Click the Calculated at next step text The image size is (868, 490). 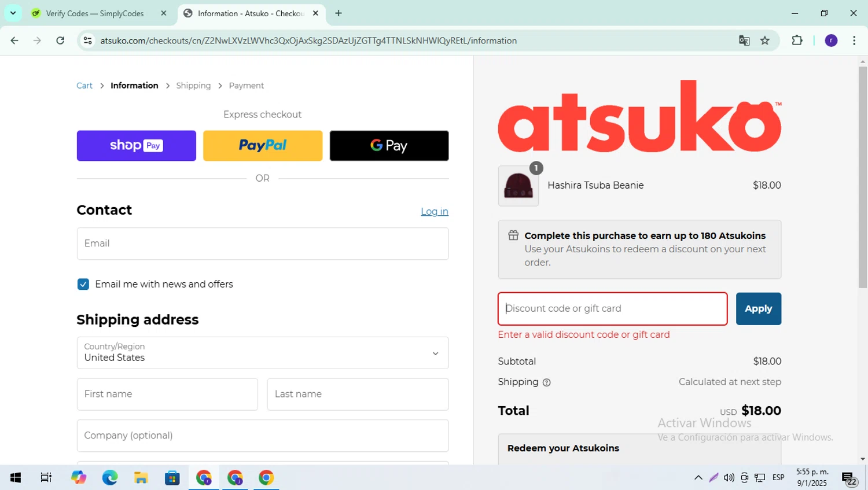point(730,382)
